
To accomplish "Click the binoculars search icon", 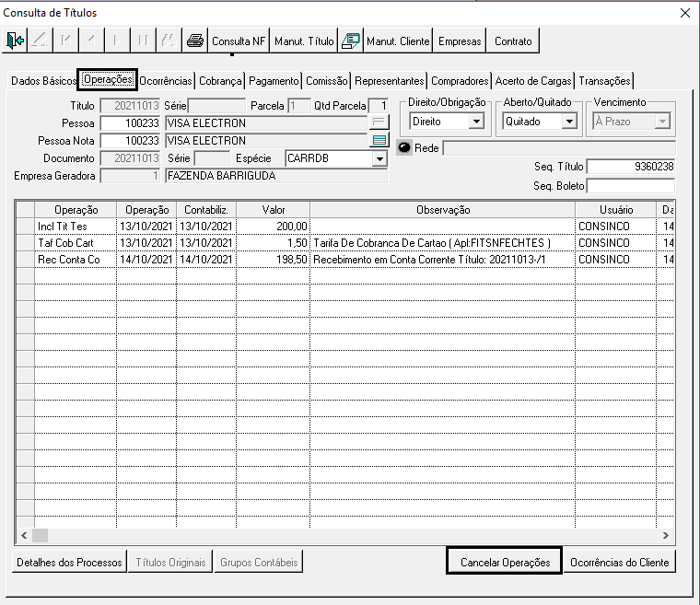I will pos(169,41).
